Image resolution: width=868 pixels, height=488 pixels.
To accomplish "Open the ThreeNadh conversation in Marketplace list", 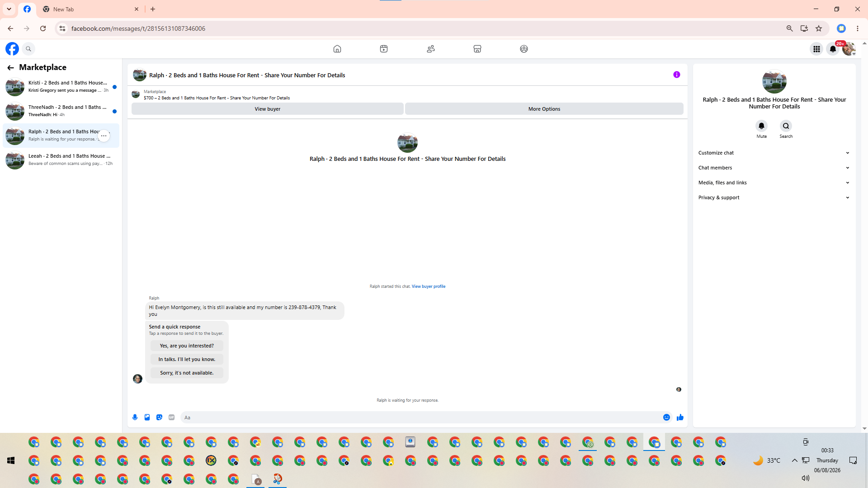I will pyautogui.click(x=61, y=111).
